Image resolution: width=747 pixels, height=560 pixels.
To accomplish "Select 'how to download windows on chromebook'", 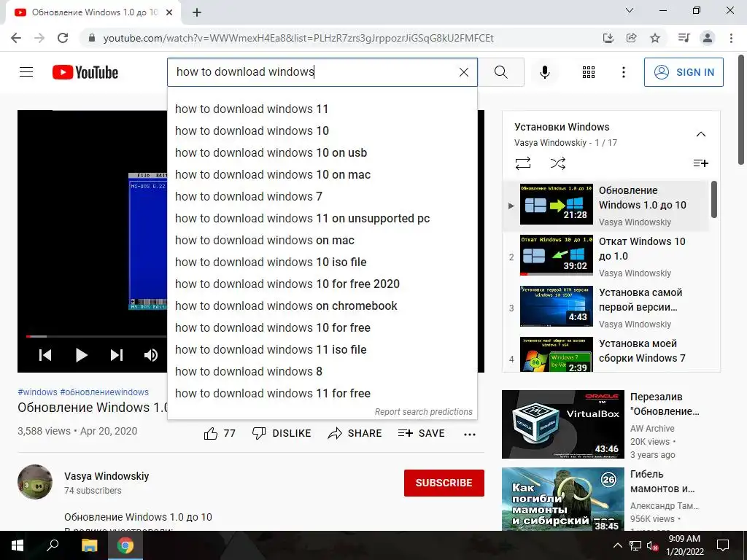I will (322, 306).
